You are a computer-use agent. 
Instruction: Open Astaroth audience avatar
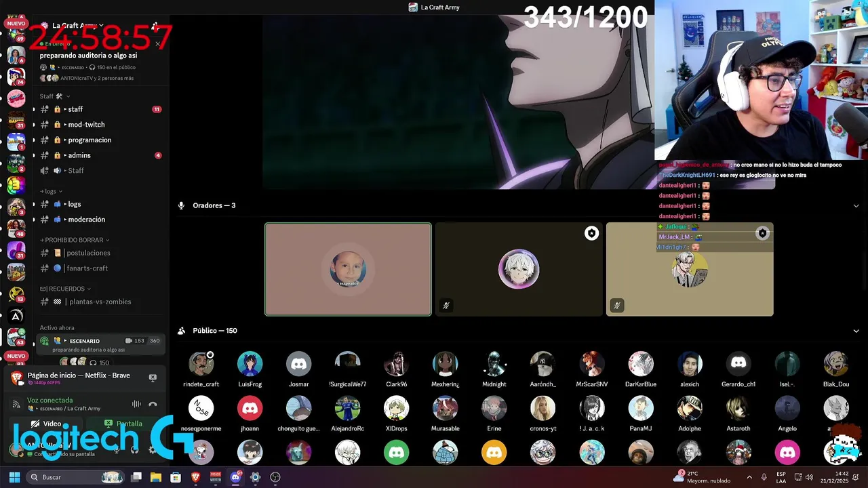click(x=738, y=409)
